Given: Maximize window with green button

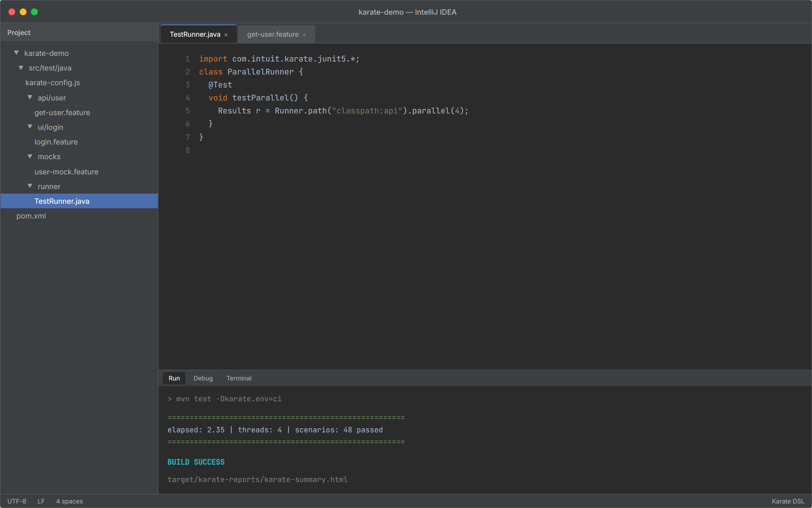Looking at the screenshot, I should 34,12.
